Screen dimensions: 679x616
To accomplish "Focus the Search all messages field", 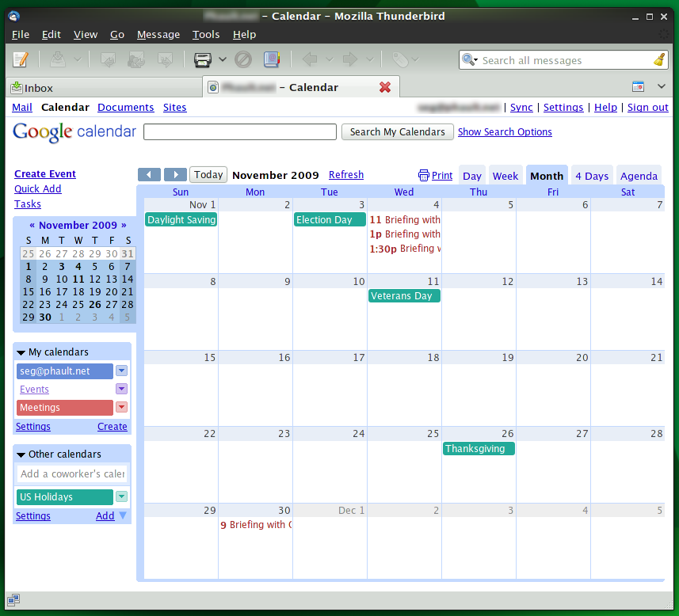I will coord(563,60).
